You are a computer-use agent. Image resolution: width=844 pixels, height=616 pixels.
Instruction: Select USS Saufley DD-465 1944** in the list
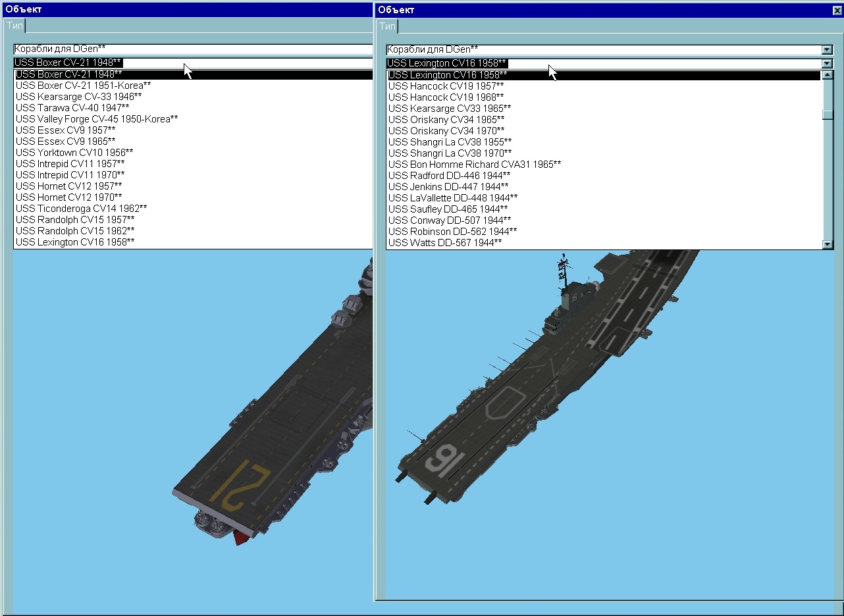[x=604, y=209]
